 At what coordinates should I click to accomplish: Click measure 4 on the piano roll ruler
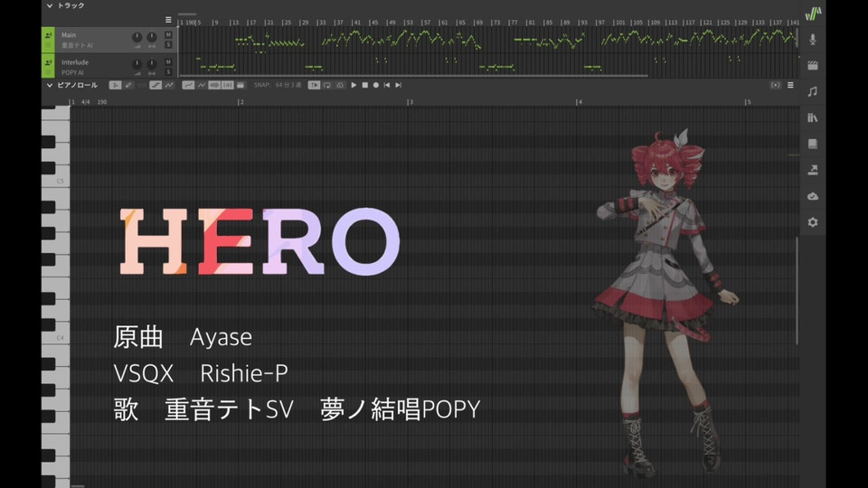click(579, 102)
